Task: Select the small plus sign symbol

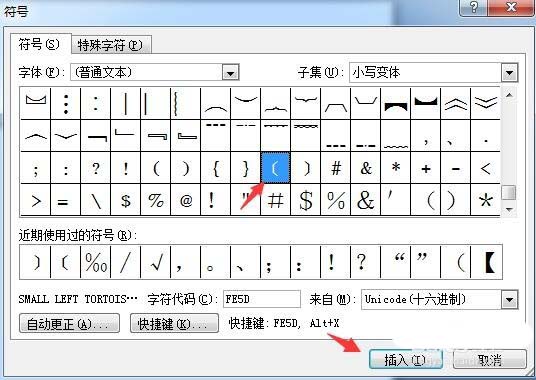Action: [x=426, y=168]
